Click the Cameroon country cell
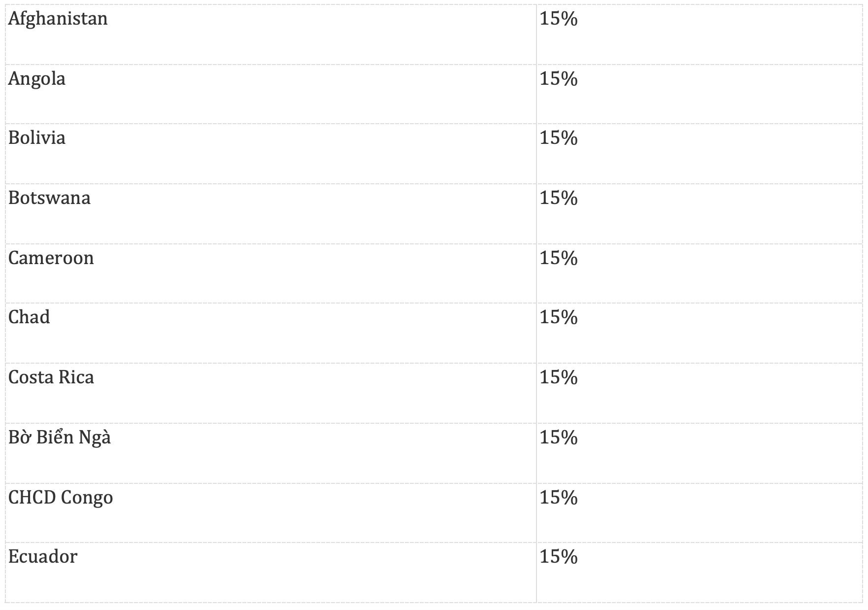 click(51, 258)
